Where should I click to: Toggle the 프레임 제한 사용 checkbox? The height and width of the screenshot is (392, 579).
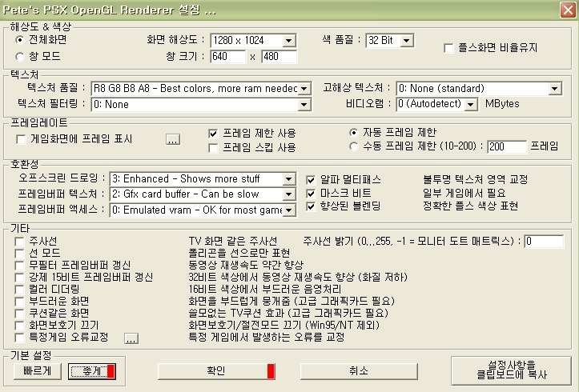(213, 133)
